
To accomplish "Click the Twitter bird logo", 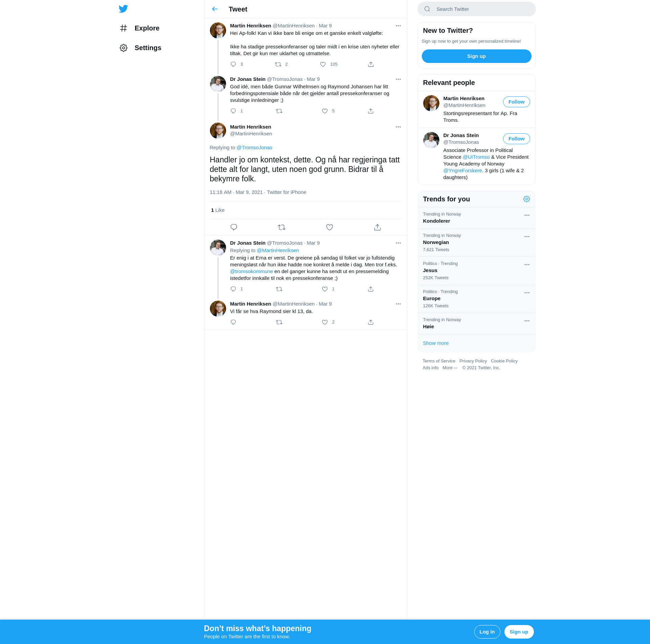I will coord(123,9).
